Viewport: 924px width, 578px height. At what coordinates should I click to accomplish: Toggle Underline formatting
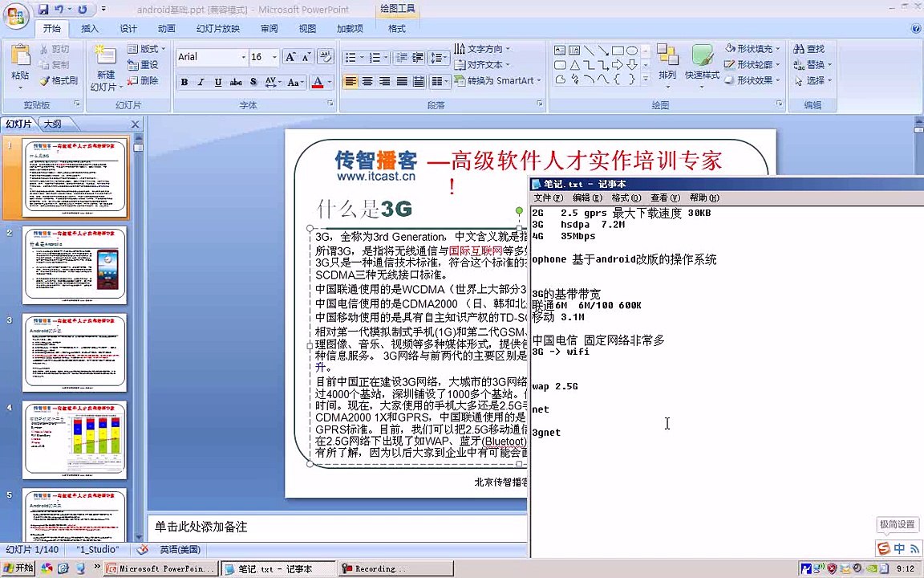point(218,82)
